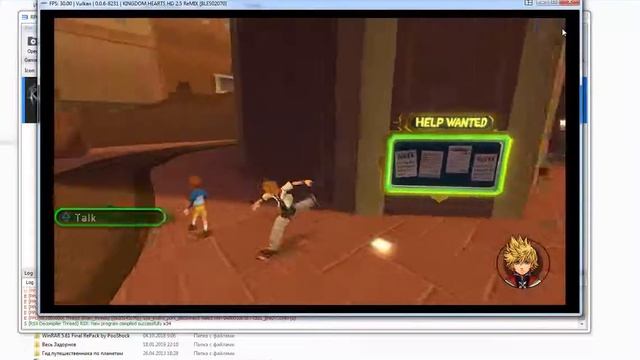Click the game window's system menu icon
Screen dimensions: 640x360
44,3
